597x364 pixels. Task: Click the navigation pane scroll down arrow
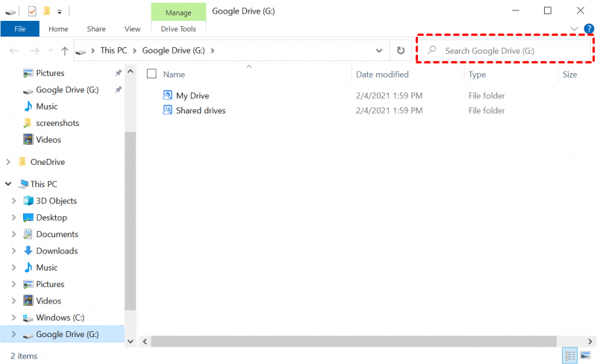(x=130, y=342)
